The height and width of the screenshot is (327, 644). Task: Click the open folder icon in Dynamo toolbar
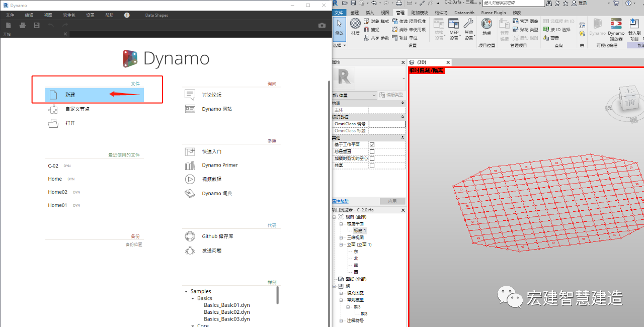23,25
